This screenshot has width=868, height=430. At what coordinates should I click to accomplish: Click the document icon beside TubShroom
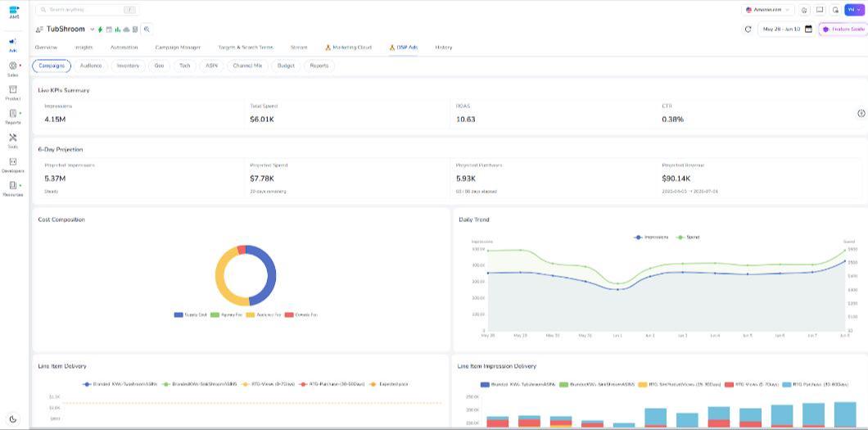[x=134, y=29]
